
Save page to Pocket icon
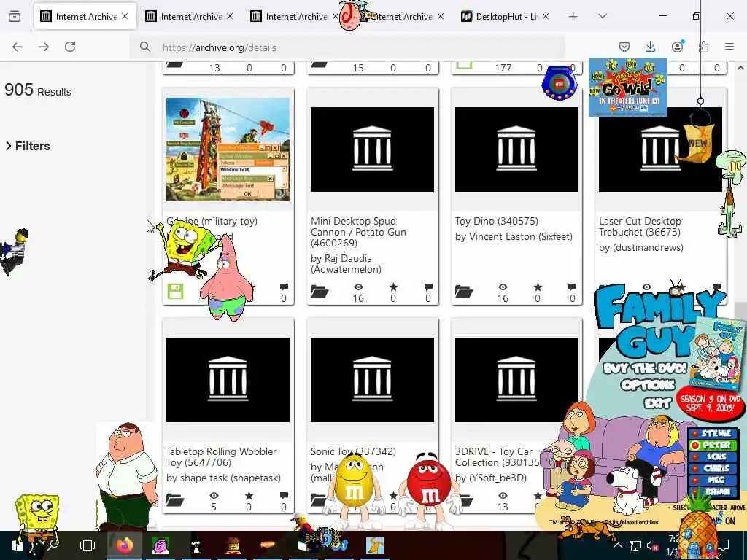point(624,47)
